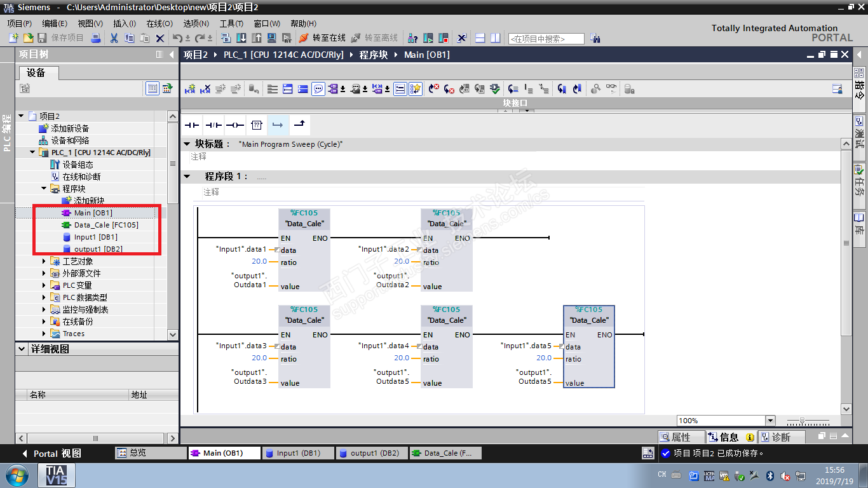Viewport: 868px width, 488px height.
Task: Click the copy icon in main toolbar
Action: tap(129, 38)
